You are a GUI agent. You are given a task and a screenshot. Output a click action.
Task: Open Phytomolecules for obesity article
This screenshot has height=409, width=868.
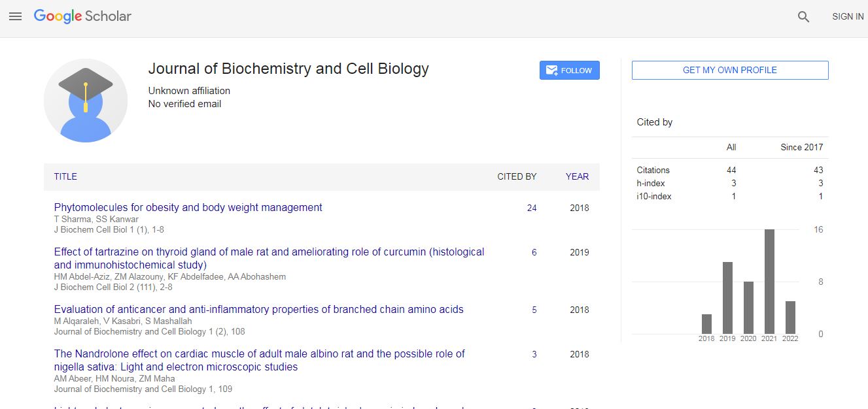(x=188, y=208)
